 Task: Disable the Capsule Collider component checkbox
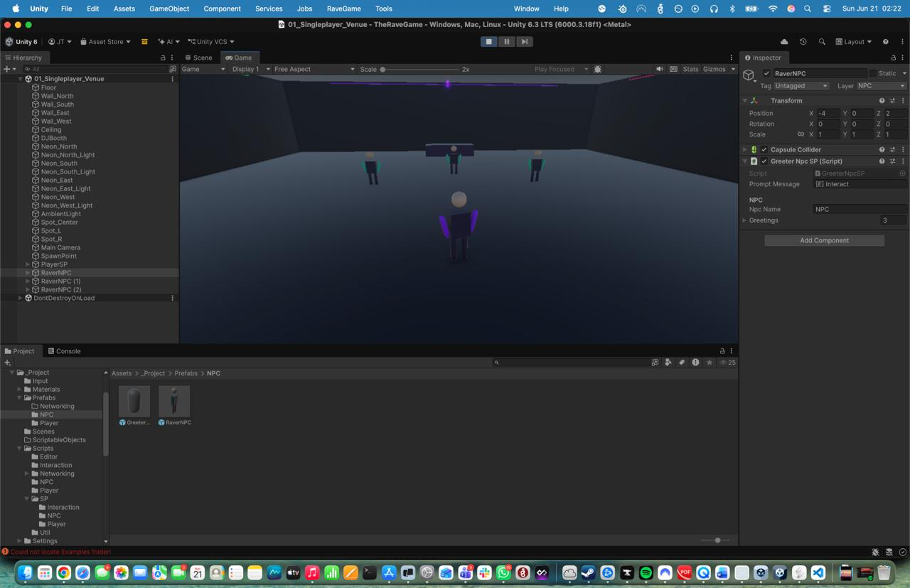[764, 150]
